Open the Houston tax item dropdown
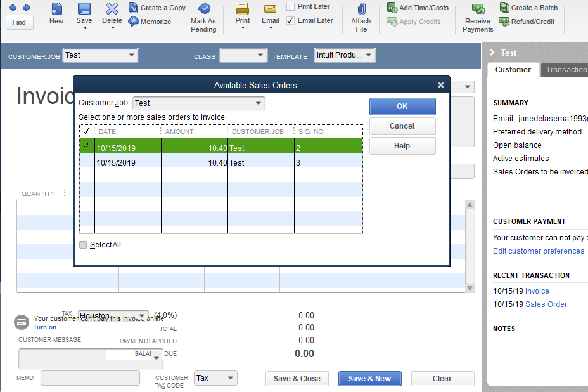588x392 pixels. click(x=142, y=315)
